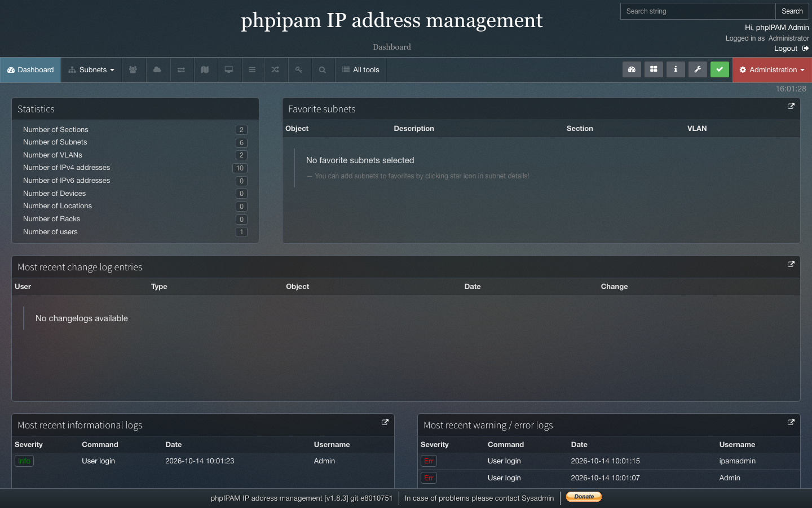Screen dimensions: 812x508
Task: Open the devices monitor icon
Action: pyautogui.click(x=229, y=70)
